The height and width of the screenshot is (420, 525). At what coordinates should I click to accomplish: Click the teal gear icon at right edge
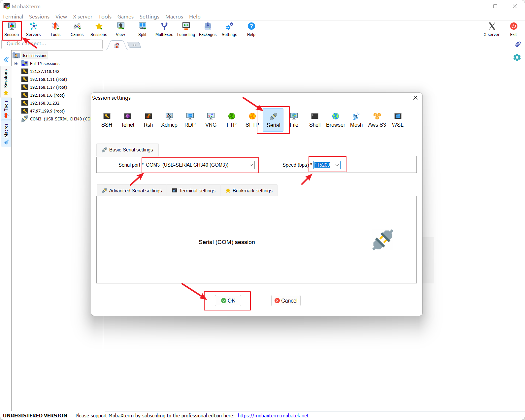(x=517, y=57)
